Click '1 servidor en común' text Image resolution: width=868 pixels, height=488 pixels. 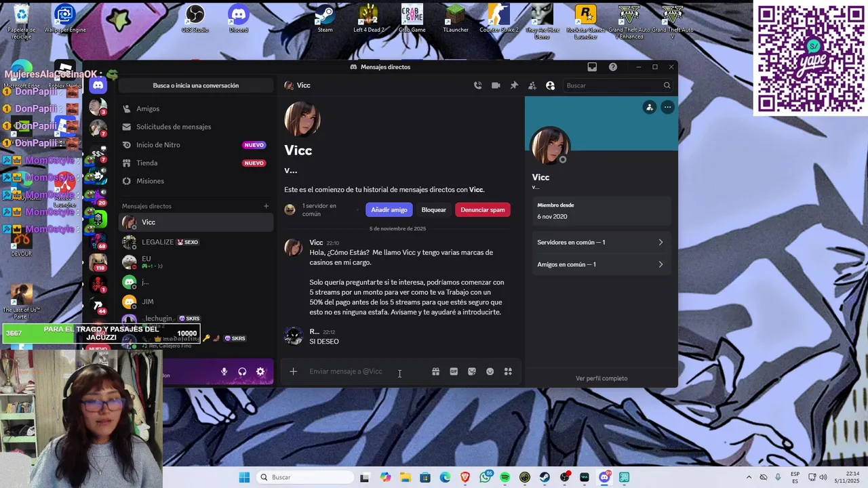319,209
